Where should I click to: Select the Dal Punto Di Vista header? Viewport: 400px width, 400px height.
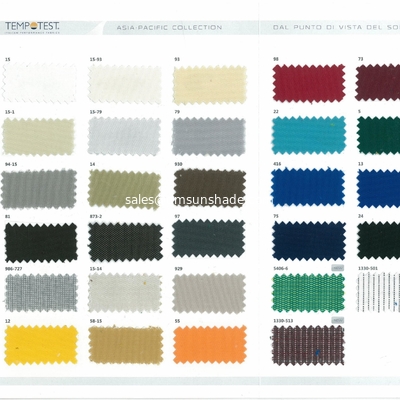(336, 28)
